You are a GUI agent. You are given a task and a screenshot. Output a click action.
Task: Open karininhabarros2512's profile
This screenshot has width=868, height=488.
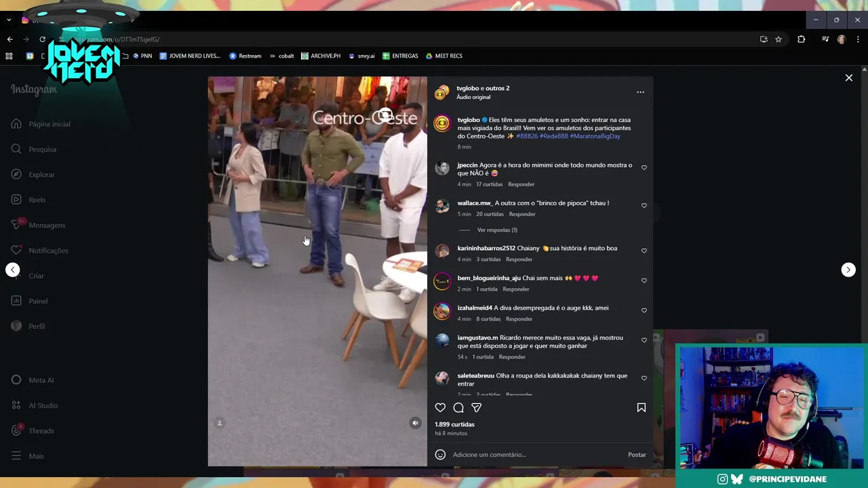(x=486, y=248)
